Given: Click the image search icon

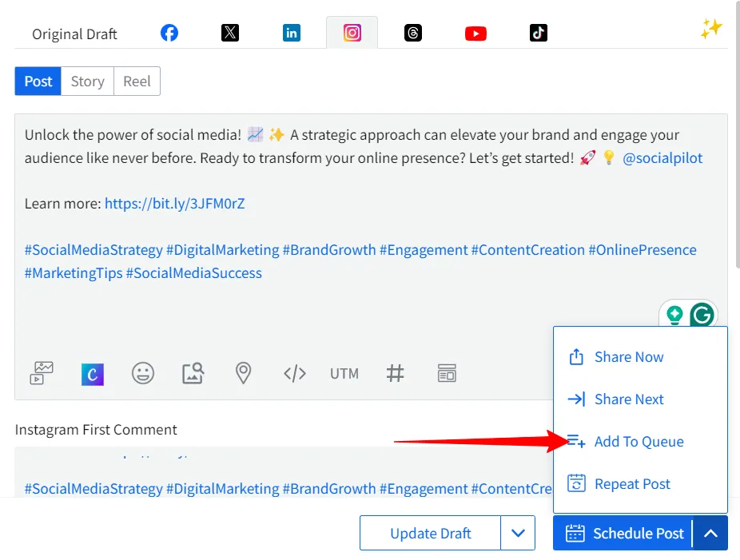Looking at the screenshot, I should [193, 373].
